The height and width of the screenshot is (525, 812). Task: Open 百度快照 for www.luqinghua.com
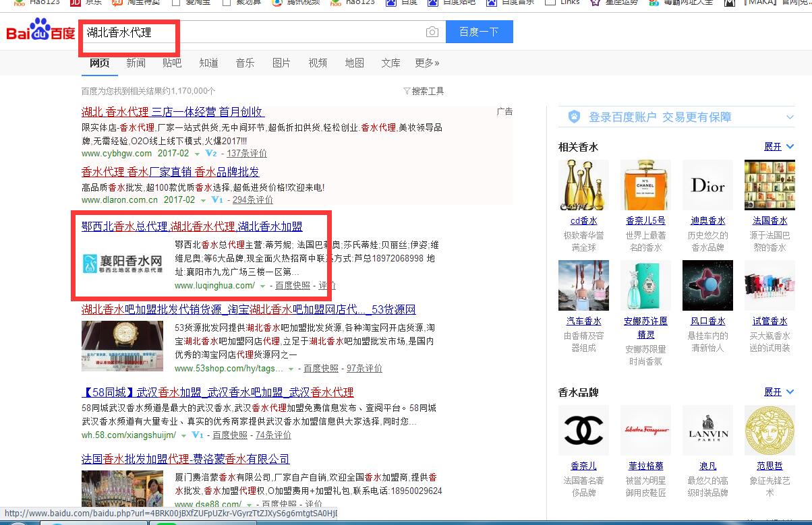pyautogui.click(x=293, y=286)
